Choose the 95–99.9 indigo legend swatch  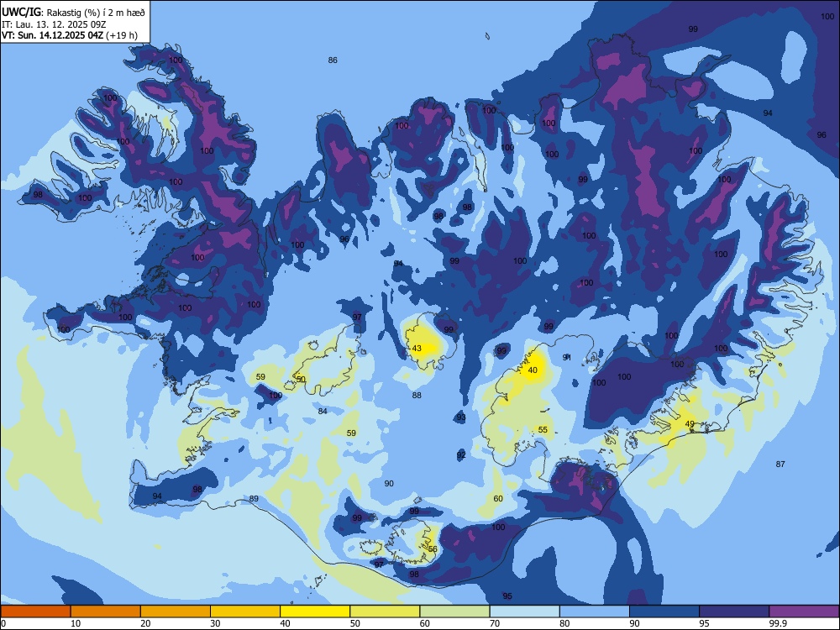tap(734, 612)
